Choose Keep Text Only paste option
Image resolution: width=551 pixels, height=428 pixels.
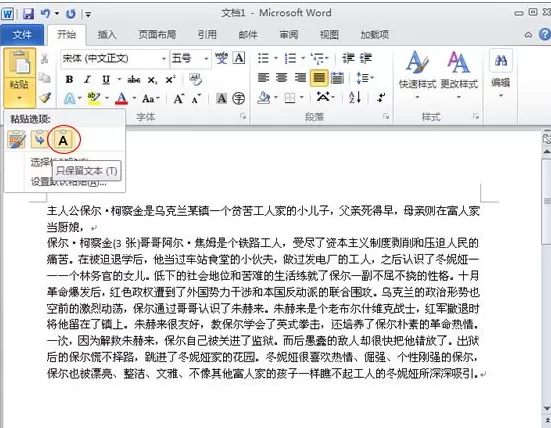(x=63, y=140)
